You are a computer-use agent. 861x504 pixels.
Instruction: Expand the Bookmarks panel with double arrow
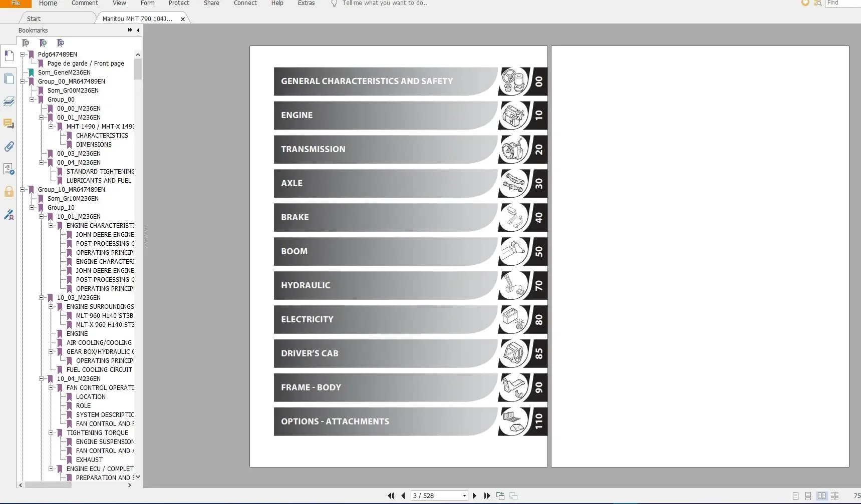tap(130, 30)
